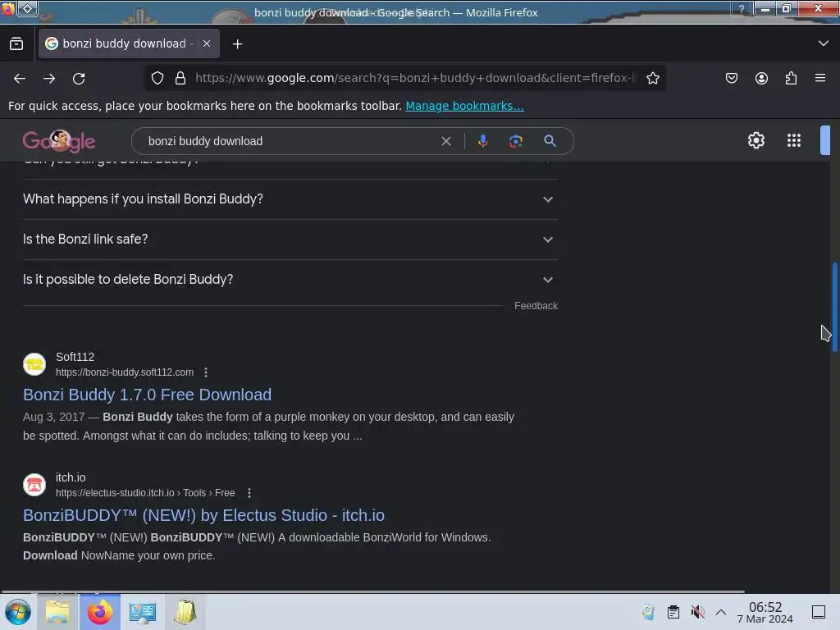Unmute the volume tray icon
Viewport: 840px width, 630px height.
pyautogui.click(x=697, y=612)
